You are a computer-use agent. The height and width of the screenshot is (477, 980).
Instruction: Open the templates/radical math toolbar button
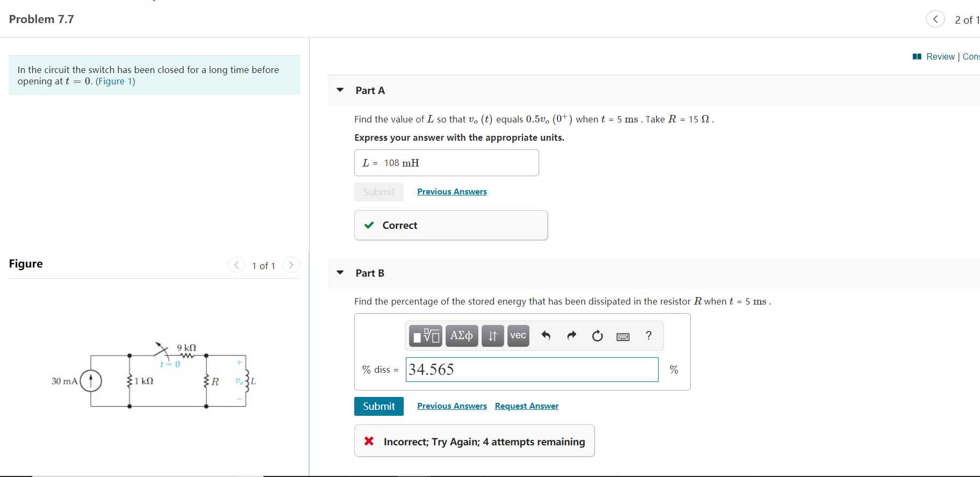(x=425, y=336)
